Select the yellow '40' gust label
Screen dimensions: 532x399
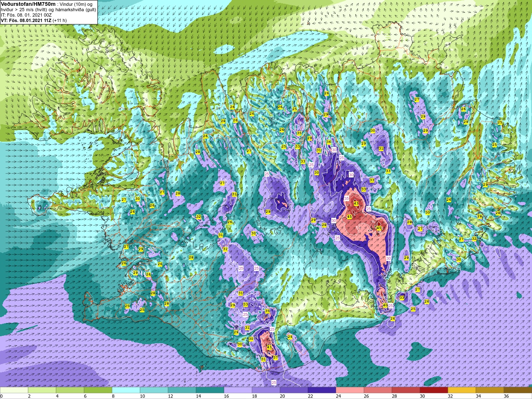(385, 305)
